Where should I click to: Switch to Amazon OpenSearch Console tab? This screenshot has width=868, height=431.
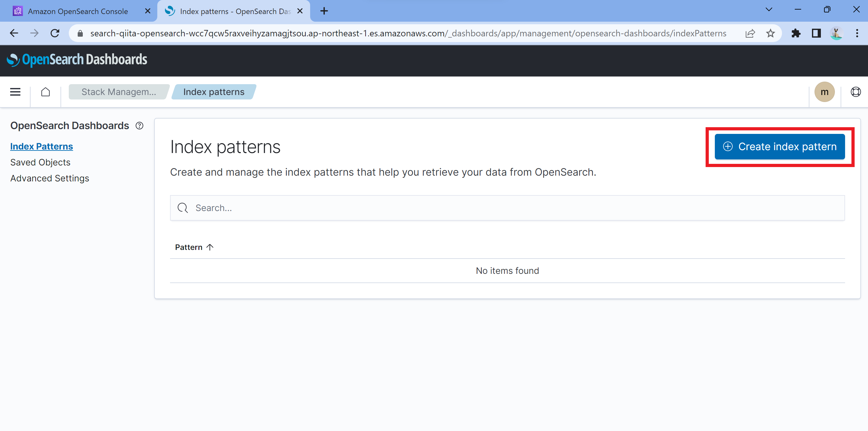tap(78, 11)
